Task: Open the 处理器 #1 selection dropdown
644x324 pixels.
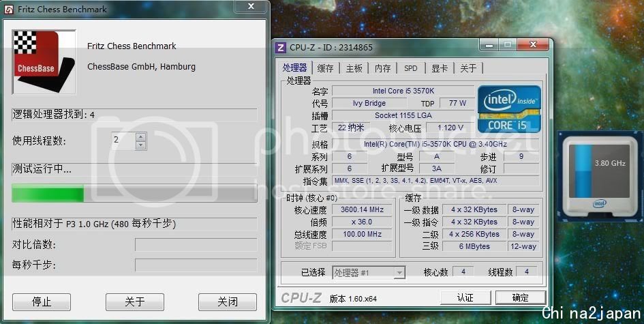Action: click(369, 273)
